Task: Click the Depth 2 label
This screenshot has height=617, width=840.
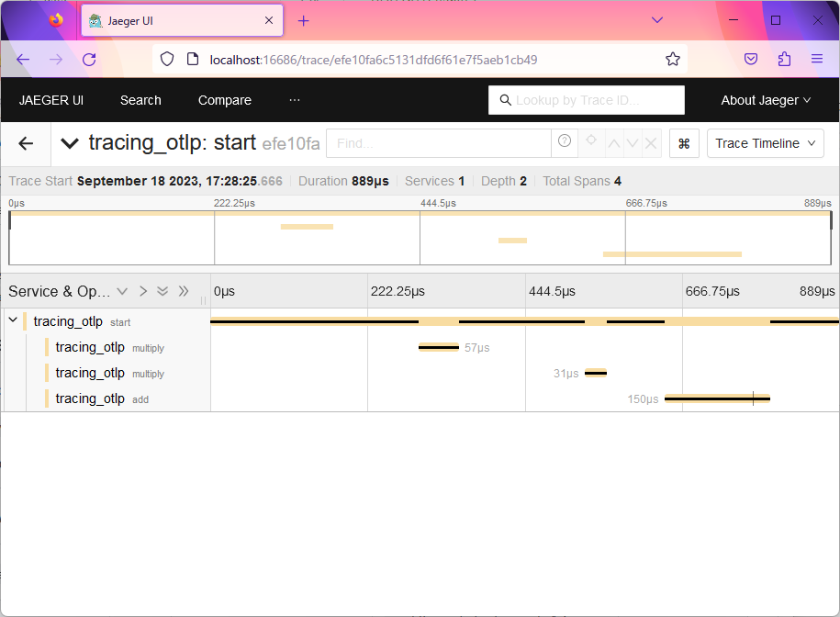Action: pos(504,181)
